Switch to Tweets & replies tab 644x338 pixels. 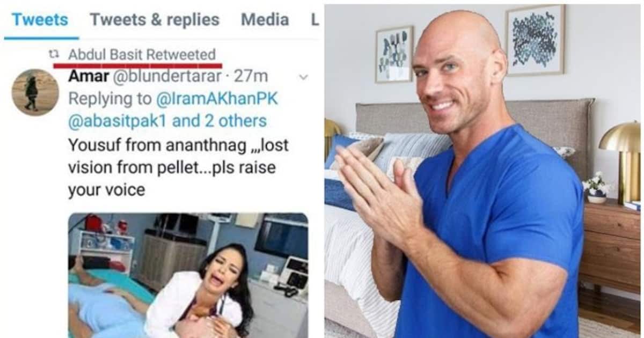pos(155,20)
